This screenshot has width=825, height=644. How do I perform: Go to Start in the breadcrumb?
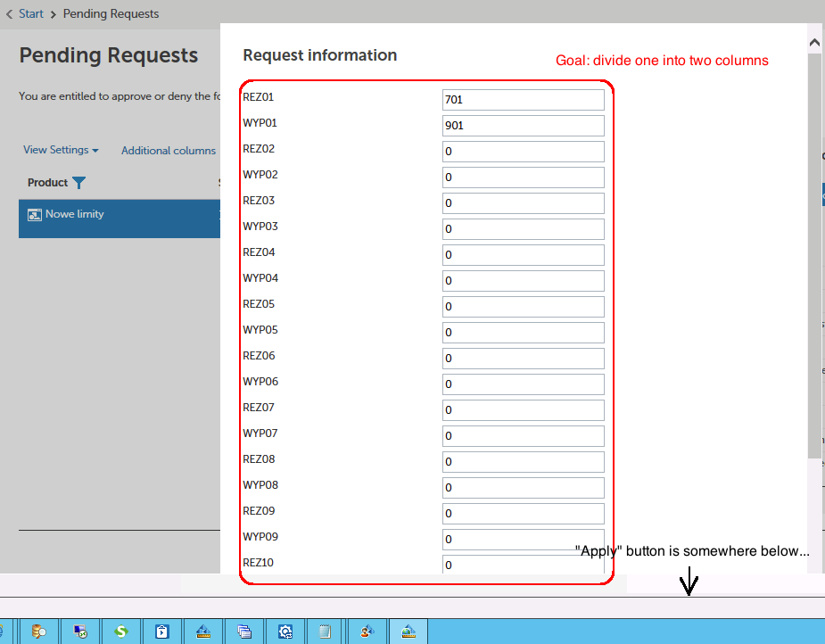click(x=31, y=13)
